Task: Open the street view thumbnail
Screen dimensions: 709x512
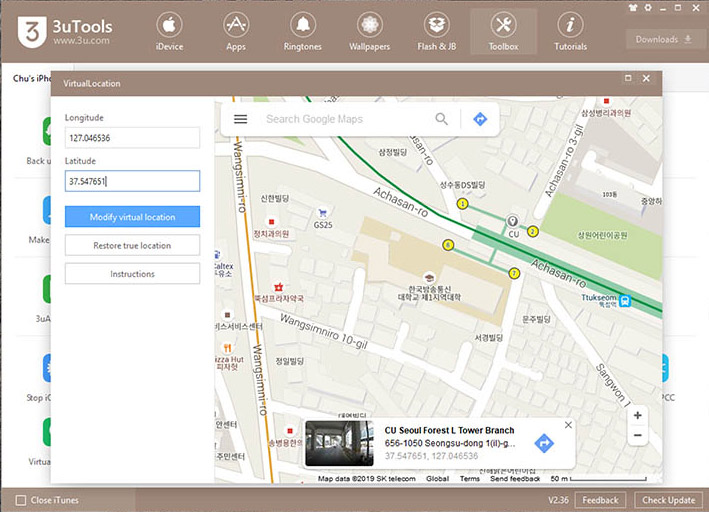Action: coord(340,443)
